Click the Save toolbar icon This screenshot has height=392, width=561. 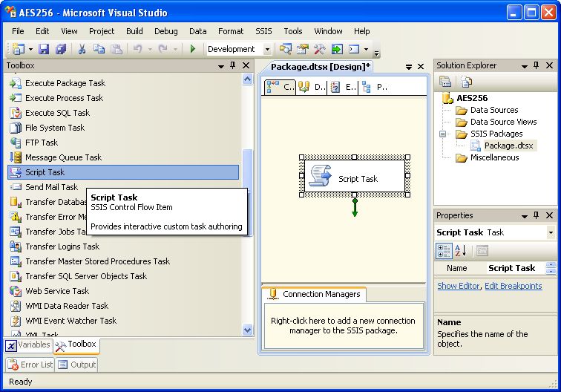coord(44,49)
